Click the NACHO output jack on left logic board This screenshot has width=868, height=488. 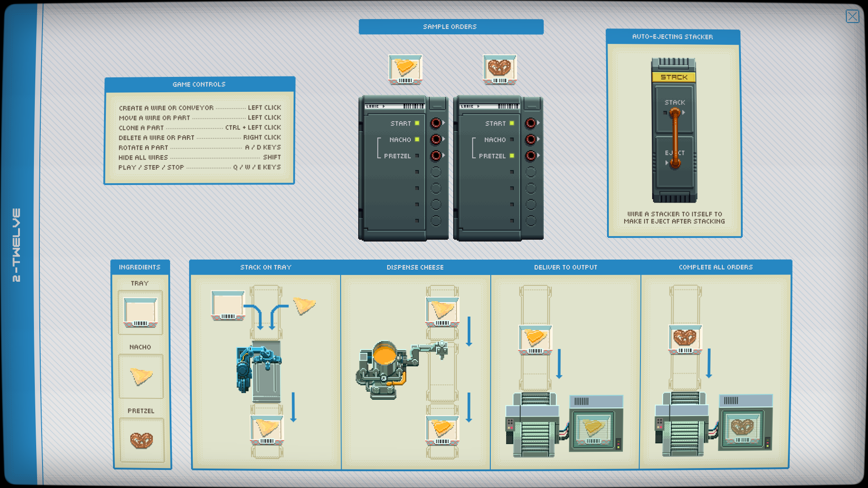pyautogui.click(x=436, y=139)
